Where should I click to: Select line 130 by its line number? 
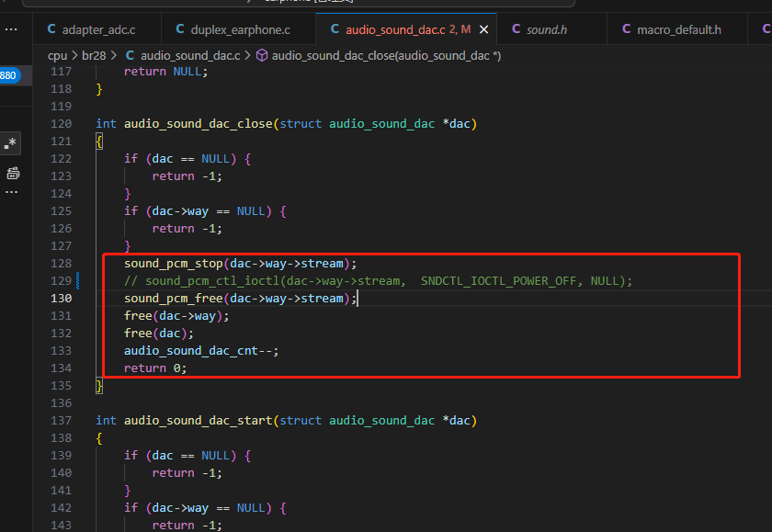coord(61,299)
